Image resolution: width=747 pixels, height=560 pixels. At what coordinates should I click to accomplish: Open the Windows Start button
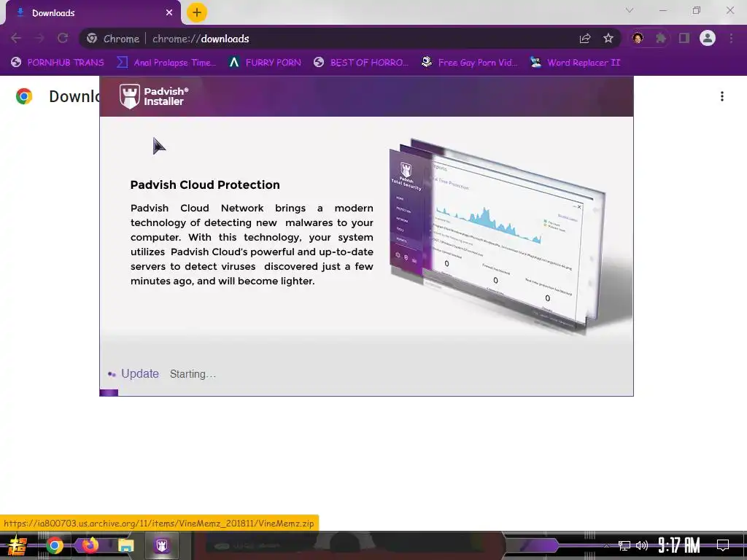tap(18, 545)
